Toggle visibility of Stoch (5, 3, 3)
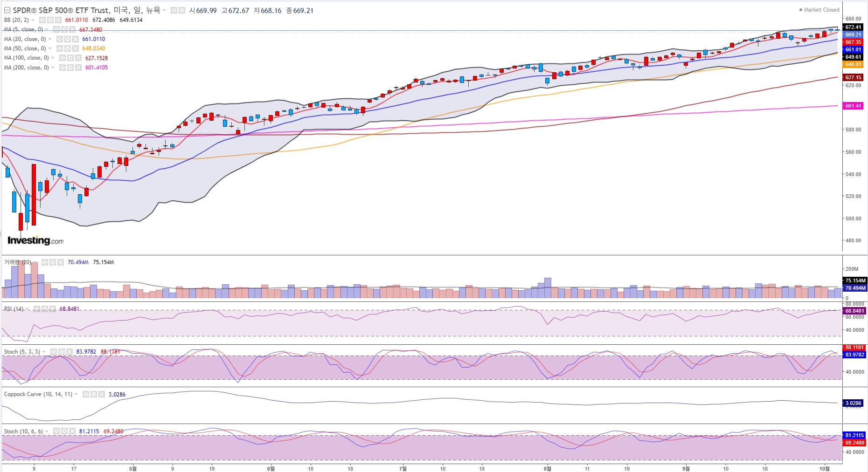 [54, 352]
